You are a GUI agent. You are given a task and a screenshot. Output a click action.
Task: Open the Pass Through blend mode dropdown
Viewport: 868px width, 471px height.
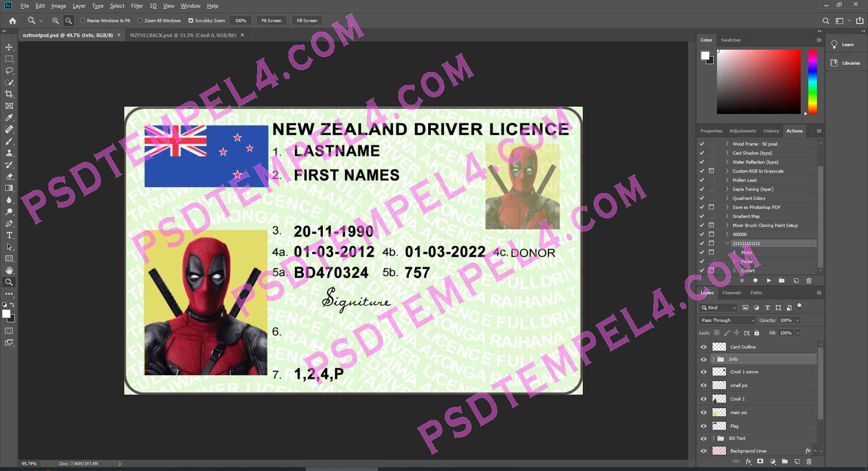(x=727, y=320)
